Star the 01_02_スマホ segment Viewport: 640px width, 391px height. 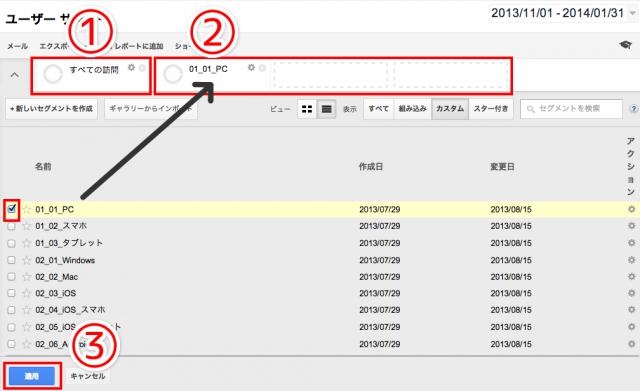(27, 226)
